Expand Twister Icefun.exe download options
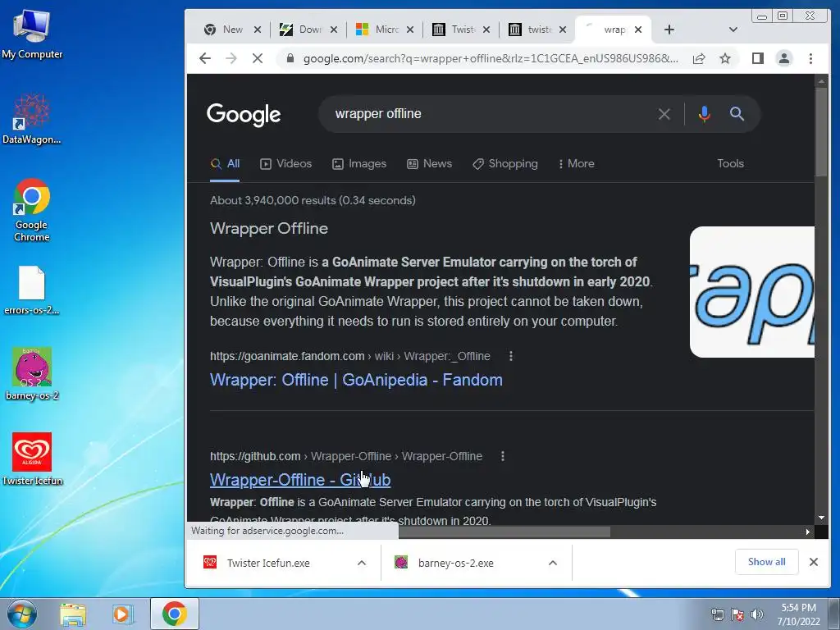Screen dimensions: 840x630 tap(362, 563)
